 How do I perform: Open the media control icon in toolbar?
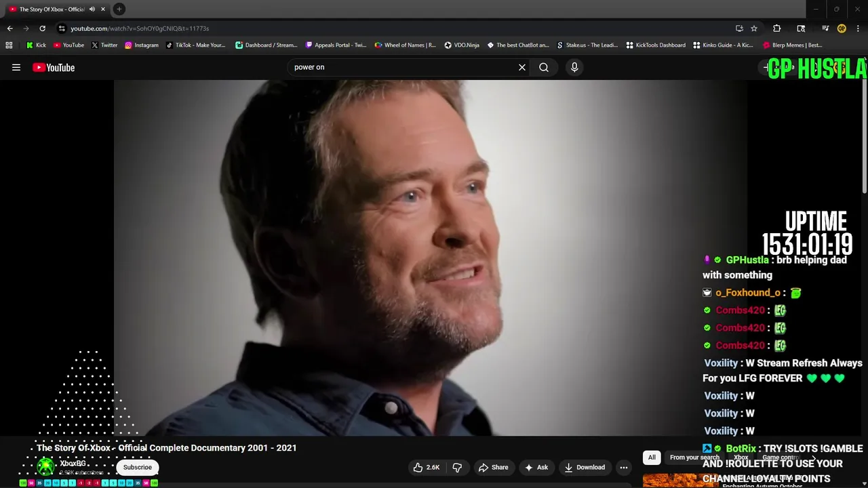point(825,28)
